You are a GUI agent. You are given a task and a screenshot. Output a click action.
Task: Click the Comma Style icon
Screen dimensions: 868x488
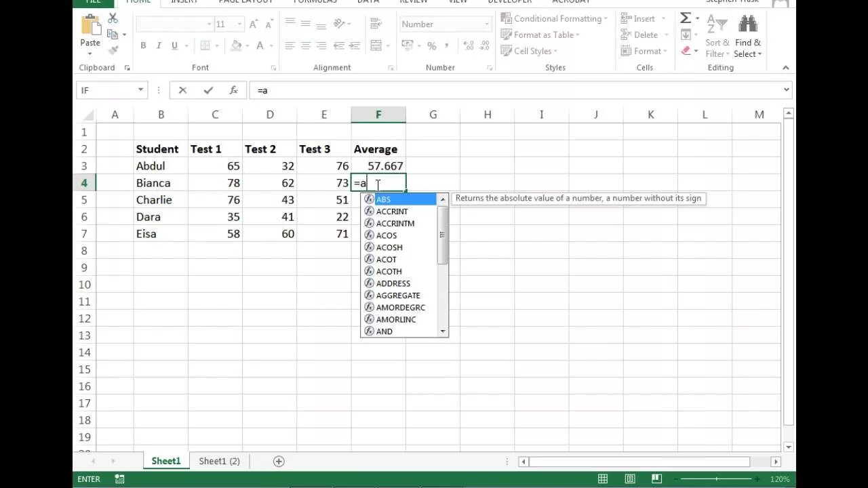pyautogui.click(x=448, y=46)
